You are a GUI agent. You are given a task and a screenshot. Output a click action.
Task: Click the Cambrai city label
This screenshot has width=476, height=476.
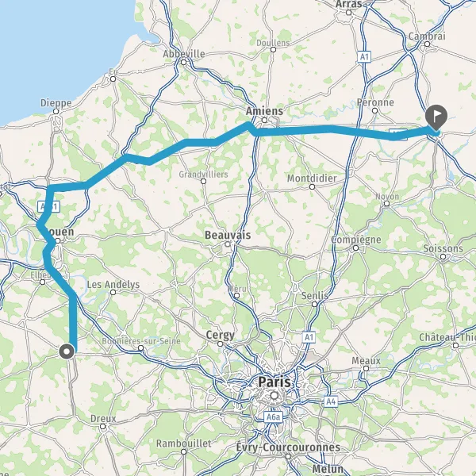[x=427, y=36]
